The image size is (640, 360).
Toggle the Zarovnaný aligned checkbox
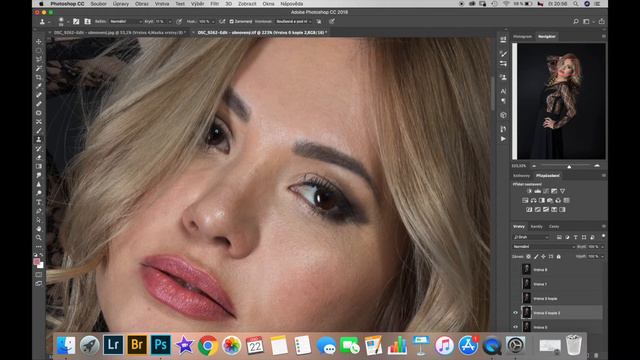pyautogui.click(x=231, y=21)
